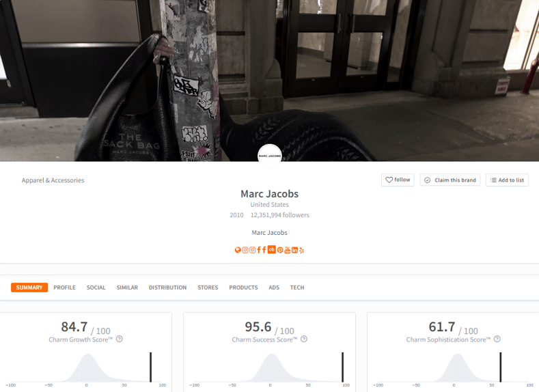Open the YouTube icon link
Viewport: 539px width, 392px height.
pos(288,250)
